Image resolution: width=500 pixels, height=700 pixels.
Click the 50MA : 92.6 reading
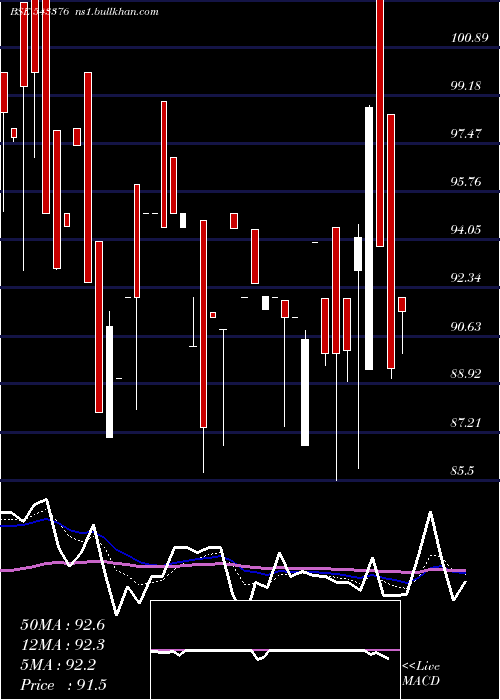(62, 625)
